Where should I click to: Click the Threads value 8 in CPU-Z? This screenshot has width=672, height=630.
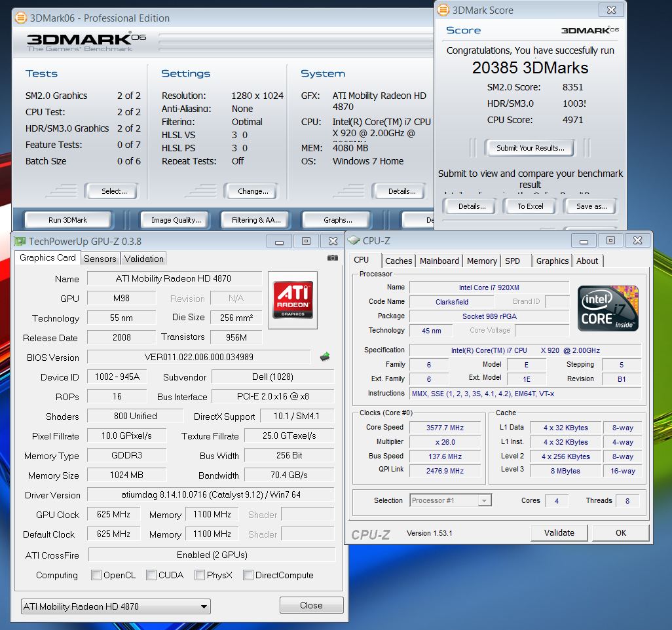[627, 500]
